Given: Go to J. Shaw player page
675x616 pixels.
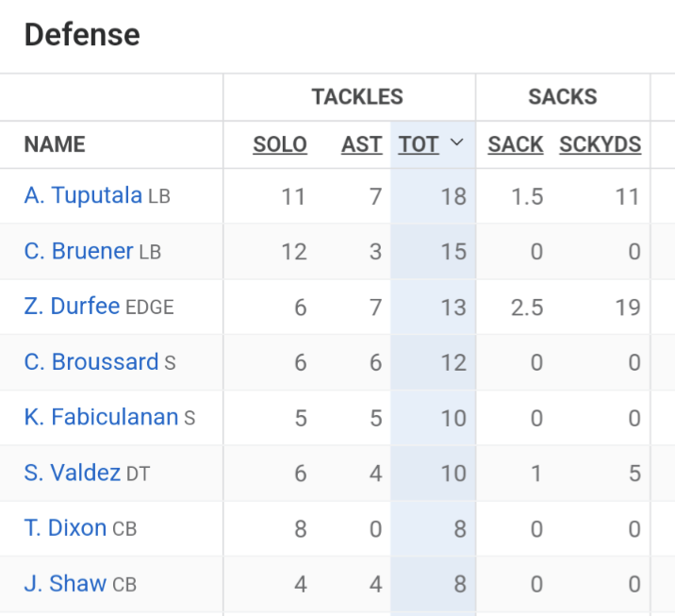Looking at the screenshot, I should coord(65,584).
